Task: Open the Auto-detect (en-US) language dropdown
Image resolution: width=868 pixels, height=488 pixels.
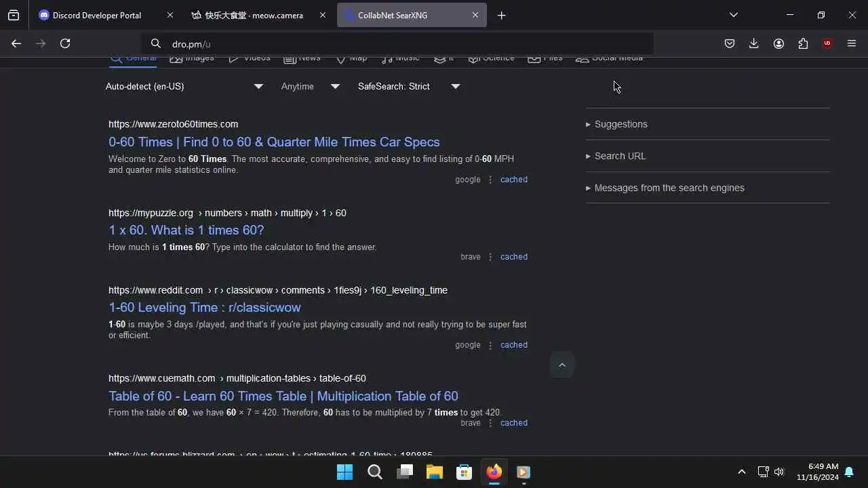Action: (184, 86)
